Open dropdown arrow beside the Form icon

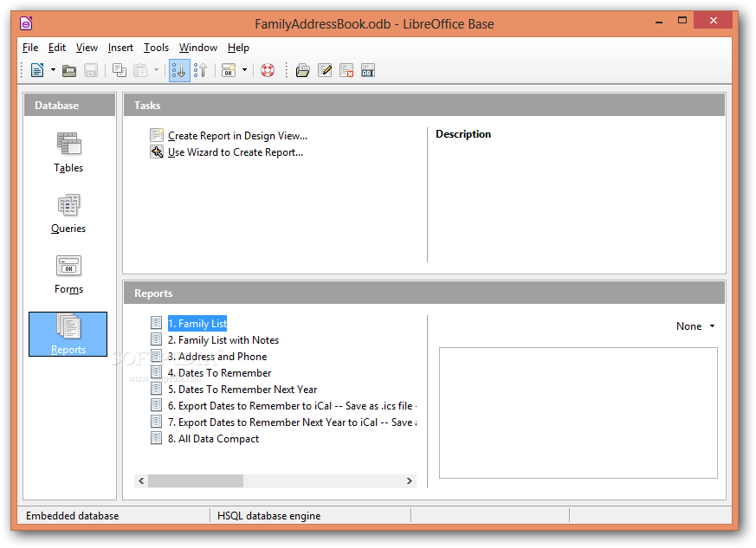tap(244, 70)
